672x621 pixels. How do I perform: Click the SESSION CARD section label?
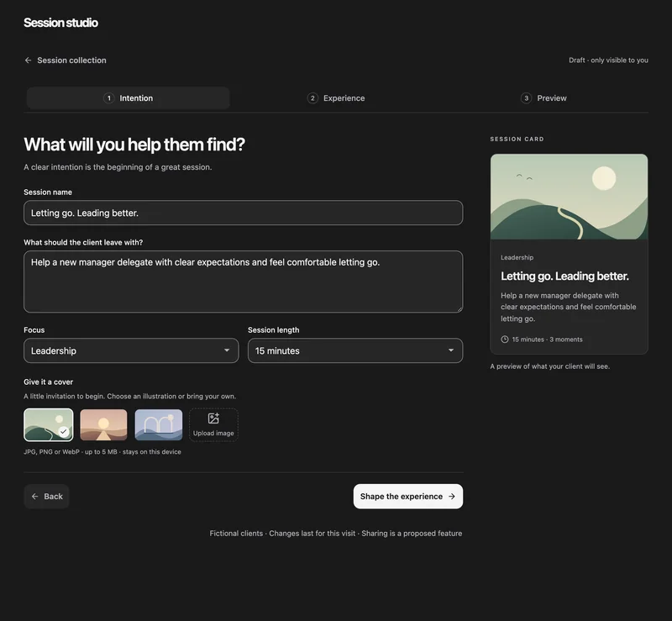[x=517, y=139]
